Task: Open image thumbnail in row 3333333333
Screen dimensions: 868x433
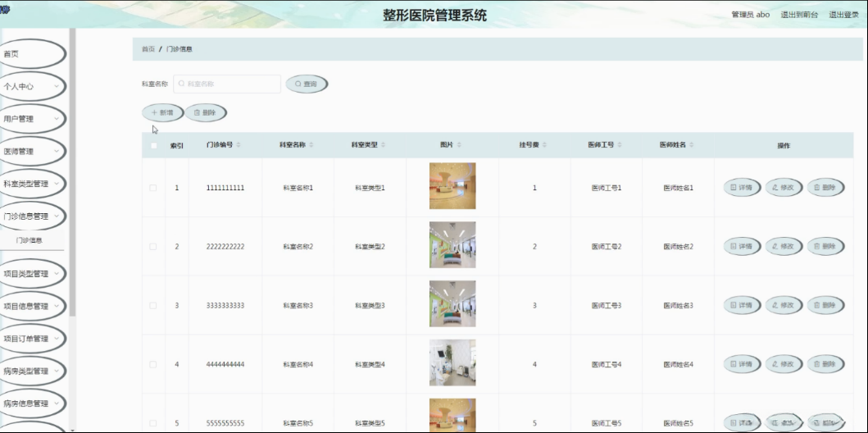Action: 452,303
